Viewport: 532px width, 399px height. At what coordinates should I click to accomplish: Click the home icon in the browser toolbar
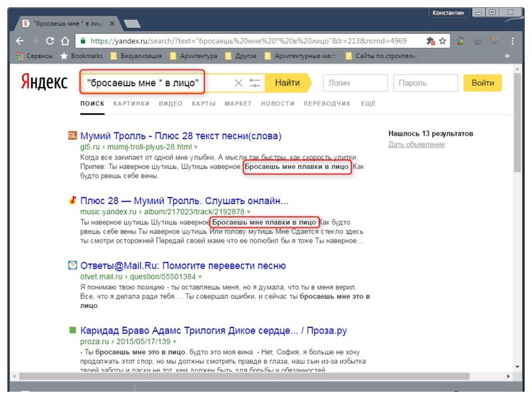point(66,40)
